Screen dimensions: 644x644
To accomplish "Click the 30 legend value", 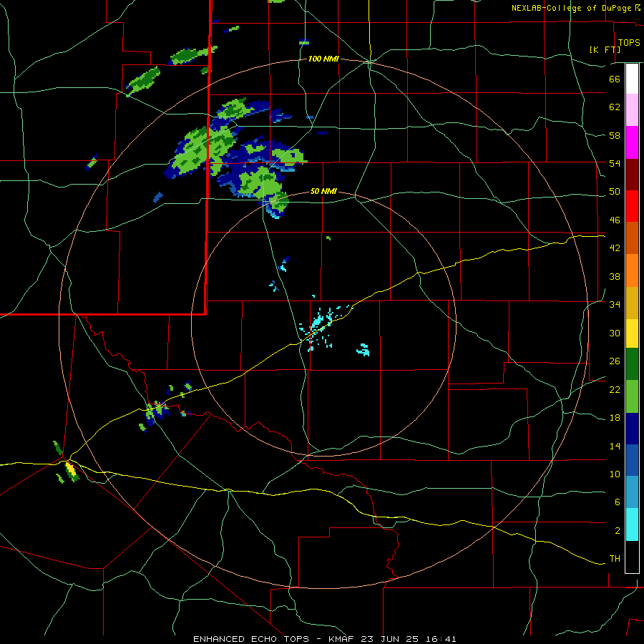I will [615, 333].
